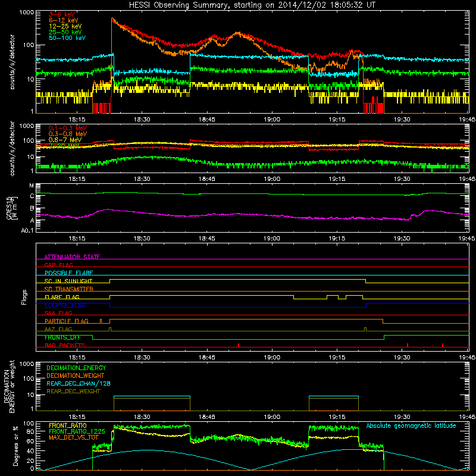Select the FLARE_FLAG label

coord(62,297)
